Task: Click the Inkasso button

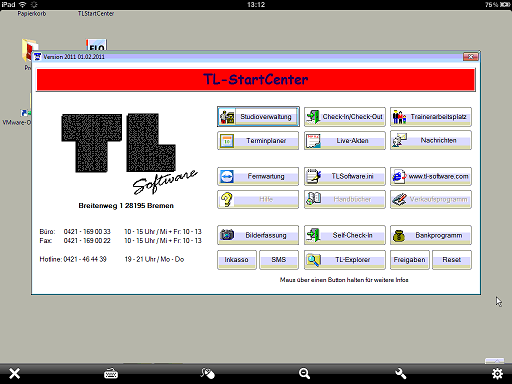Action: [x=237, y=260]
